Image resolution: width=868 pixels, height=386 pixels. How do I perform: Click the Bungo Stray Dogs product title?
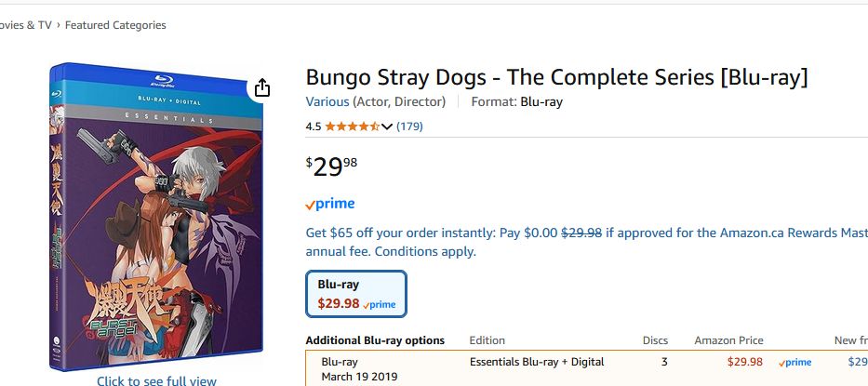coord(556,77)
